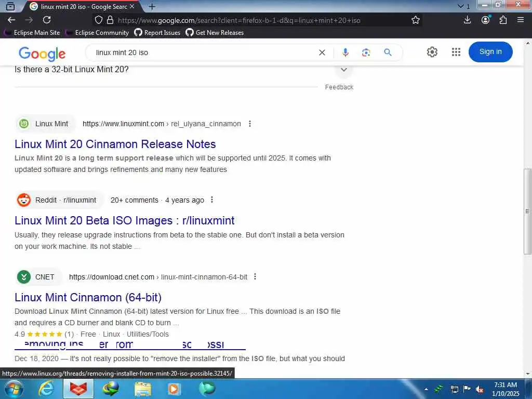Open the Windows Start menu

pyautogui.click(x=14, y=389)
